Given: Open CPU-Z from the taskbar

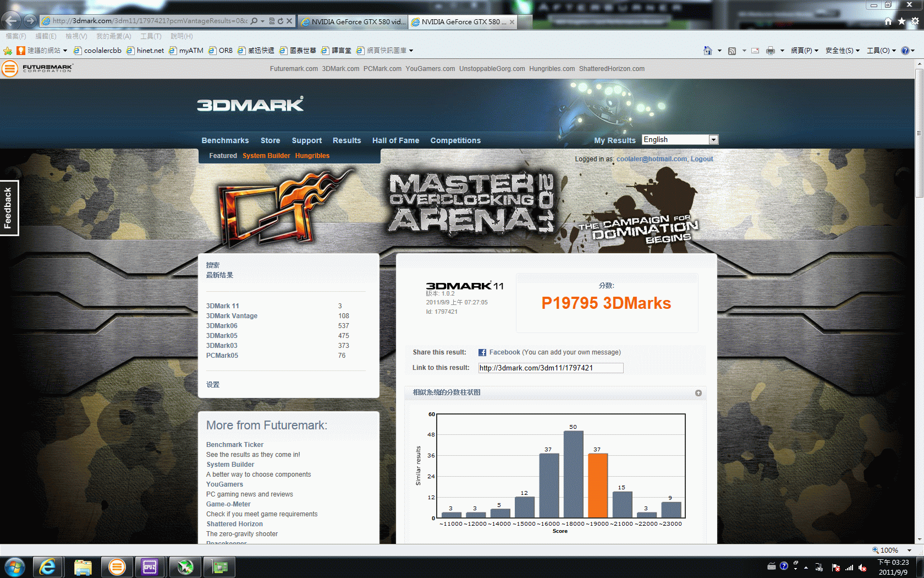Looking at the screenshot, I should 150,567.
